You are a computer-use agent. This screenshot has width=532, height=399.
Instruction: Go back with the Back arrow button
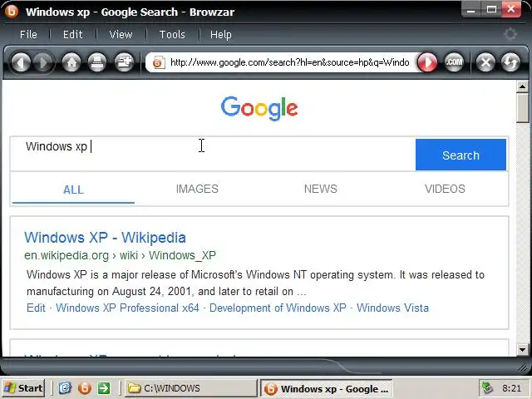[x=21, y=63]
